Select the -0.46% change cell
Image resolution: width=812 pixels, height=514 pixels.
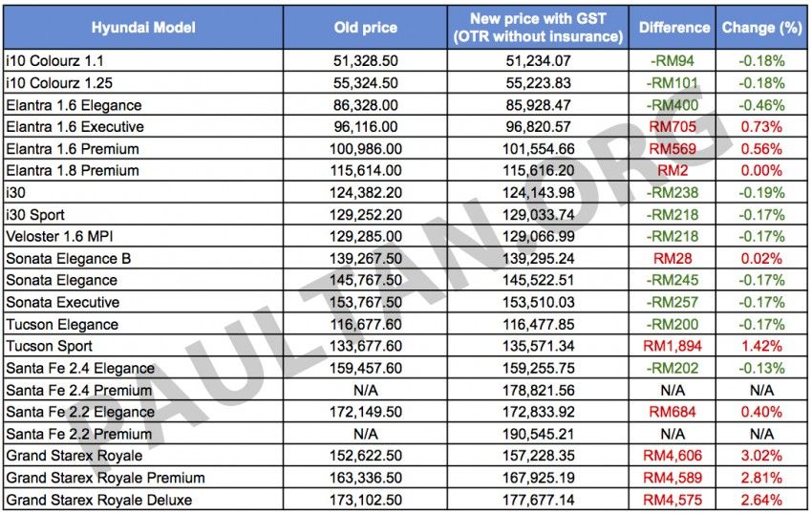pos(761,105)
